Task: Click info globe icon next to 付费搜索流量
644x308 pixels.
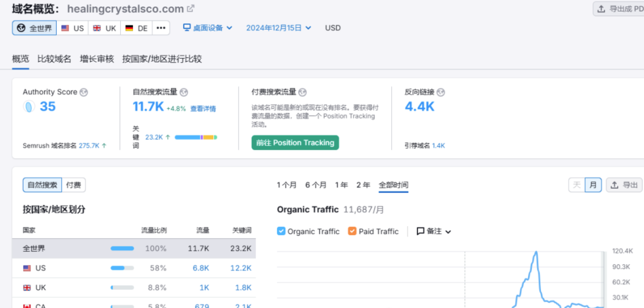Action: pos(302,92)
